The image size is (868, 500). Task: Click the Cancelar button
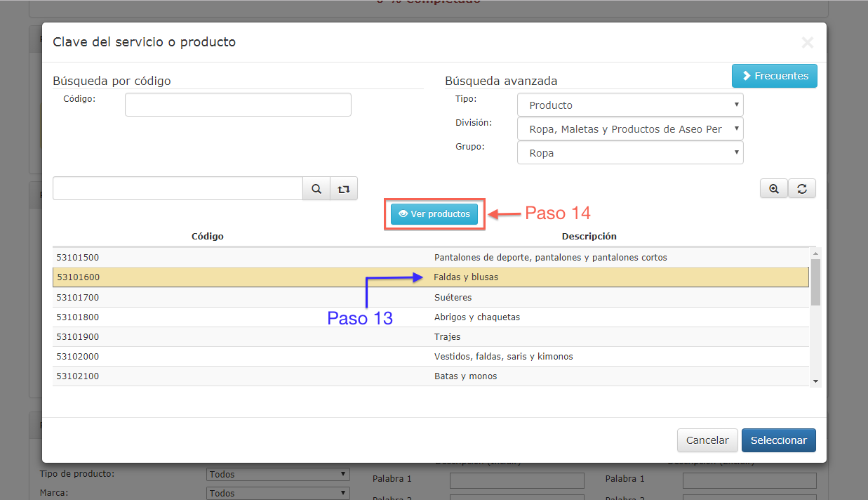(707, 440)
